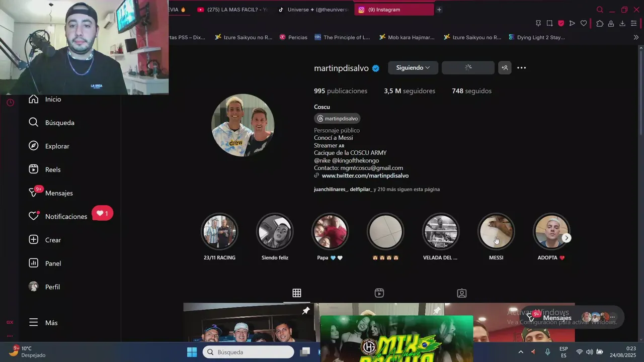The height and width of the screenshot is (362, 644).
Task: Open the weather widget 10°C Despejado
Action: (28, 351)
